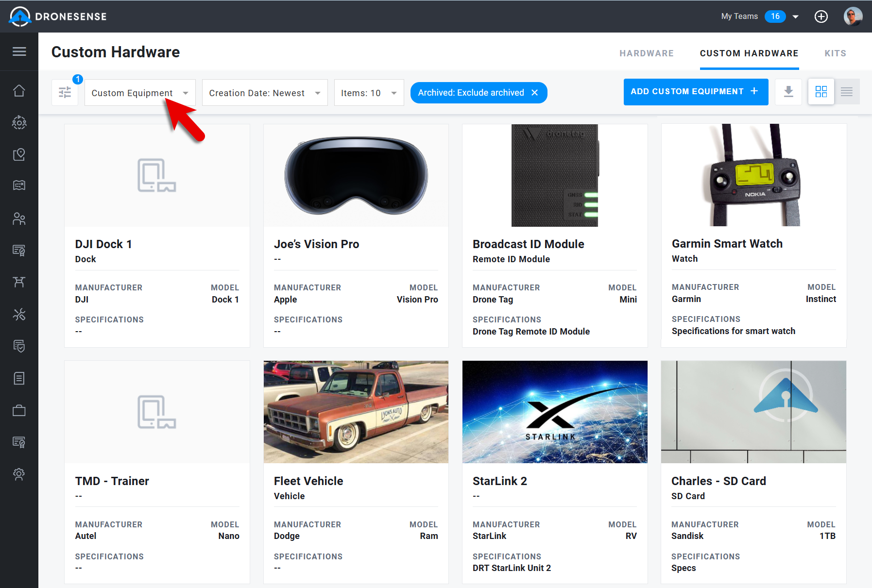
Task: Click the Garmin Smart Watch controller image
Action: pos(754,175)
